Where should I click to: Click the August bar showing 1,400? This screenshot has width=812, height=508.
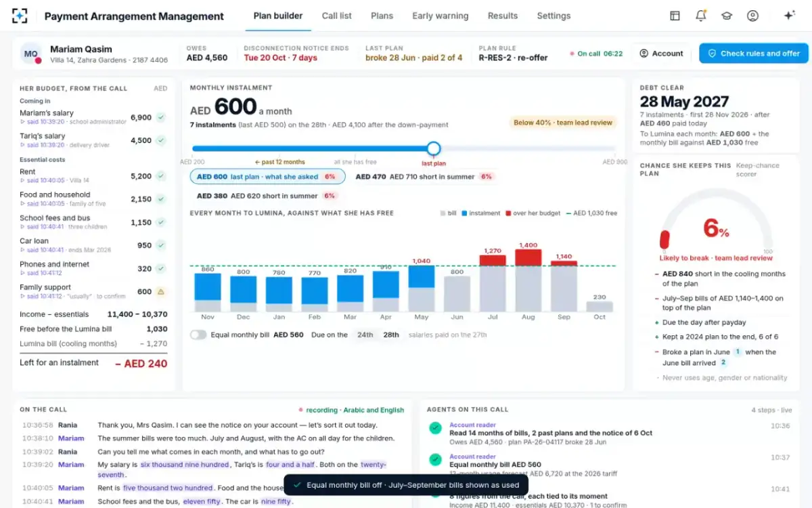click(528, 280)
